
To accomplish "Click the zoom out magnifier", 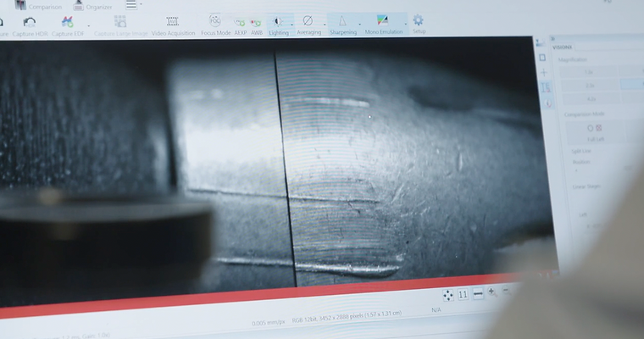I will [507, 291].
